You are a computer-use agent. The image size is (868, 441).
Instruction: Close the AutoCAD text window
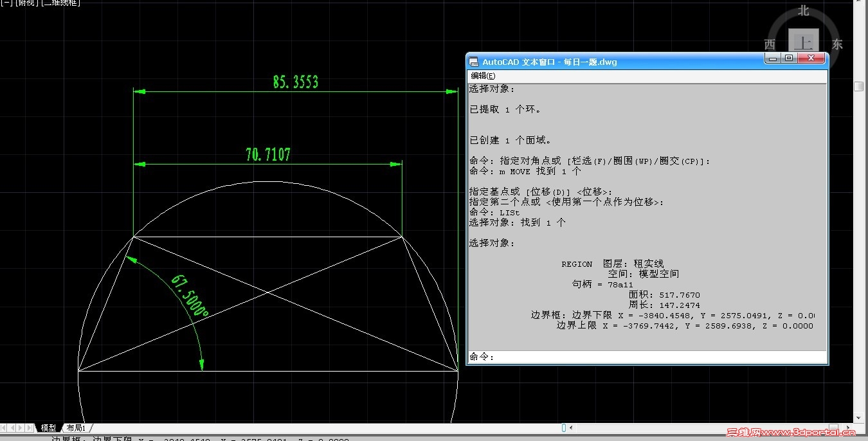point(811,59)
